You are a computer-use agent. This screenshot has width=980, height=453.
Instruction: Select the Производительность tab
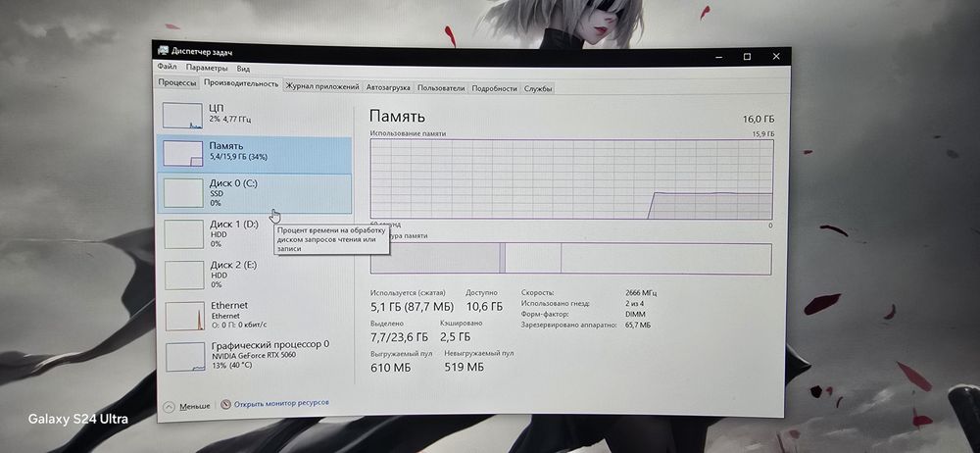[241, 83]
